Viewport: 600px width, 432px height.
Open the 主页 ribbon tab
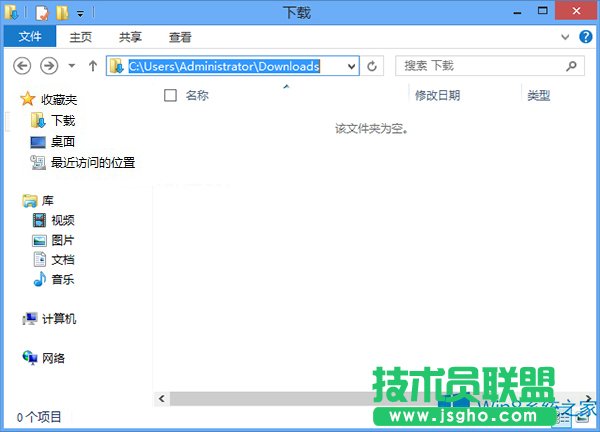[x=81, y=37]
